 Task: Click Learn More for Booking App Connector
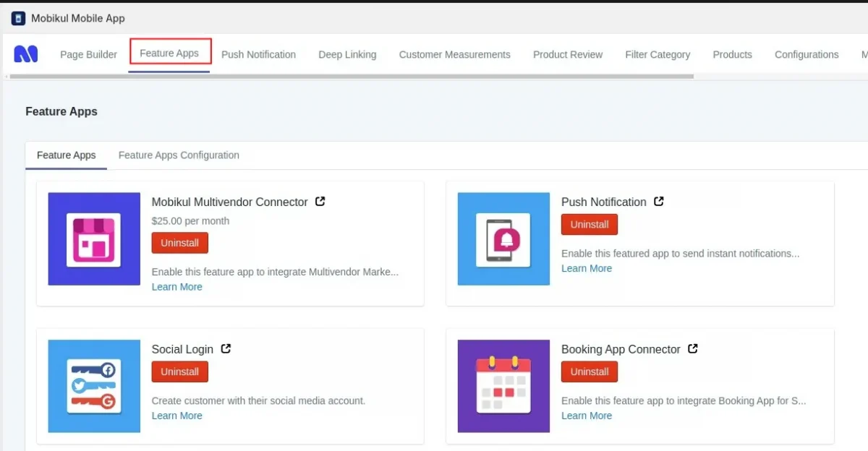click(587, 416)
